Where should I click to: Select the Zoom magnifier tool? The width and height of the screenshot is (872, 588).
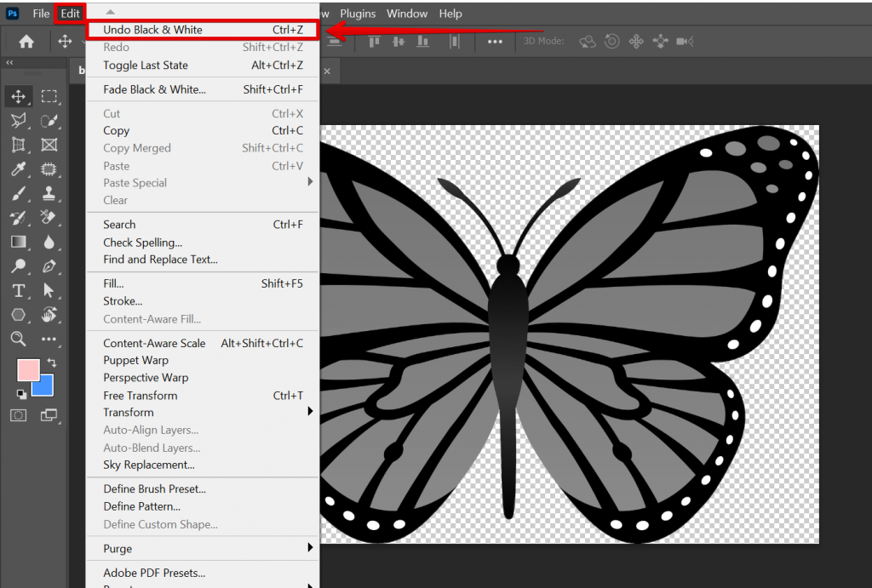tap(19, 339)
